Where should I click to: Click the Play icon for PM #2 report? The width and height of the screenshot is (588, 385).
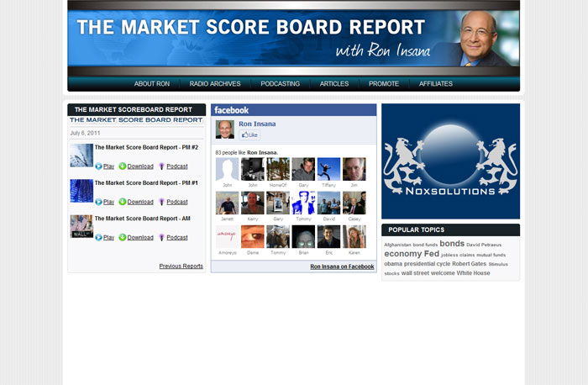tap(98, 166)
